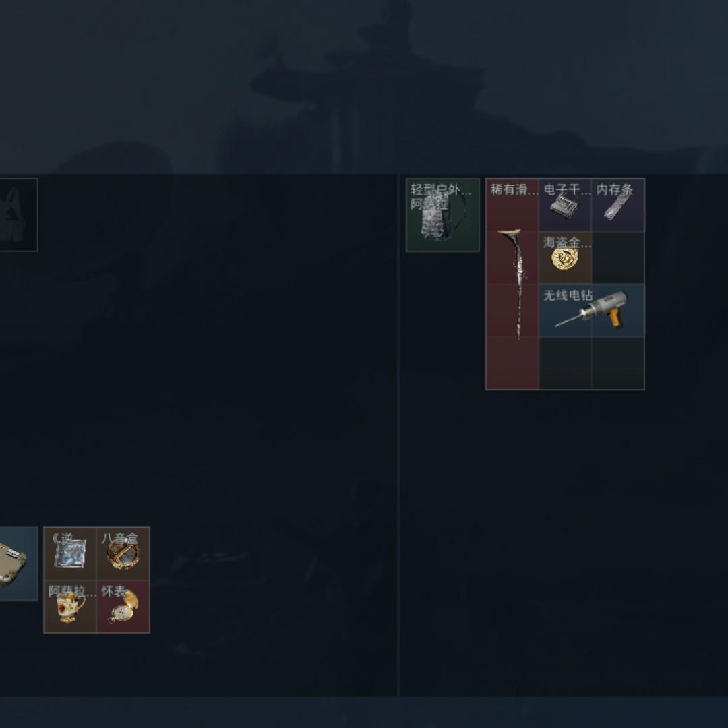Click the empty slot below the drill bit tip
Viewport: 728px width, 728px height.
pyautogui.click(x=565, y=363)
